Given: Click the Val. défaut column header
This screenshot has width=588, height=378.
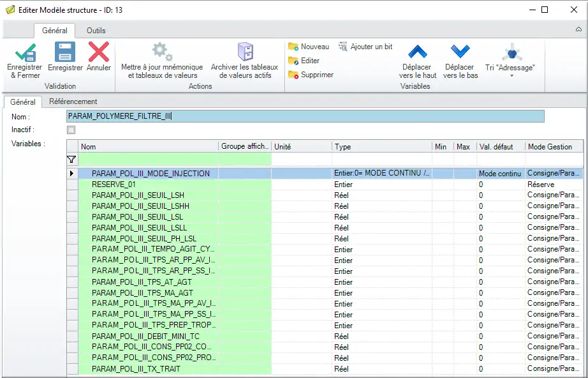Looking at the screenshot, I should coord(501,146).
